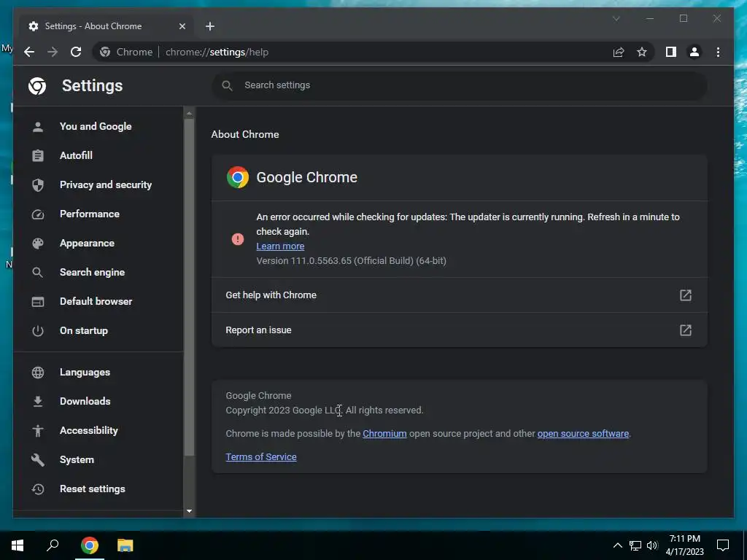Reload the page with refresh icon
The height and width of the screenshot is (560, 747).
tap(76, 52)
